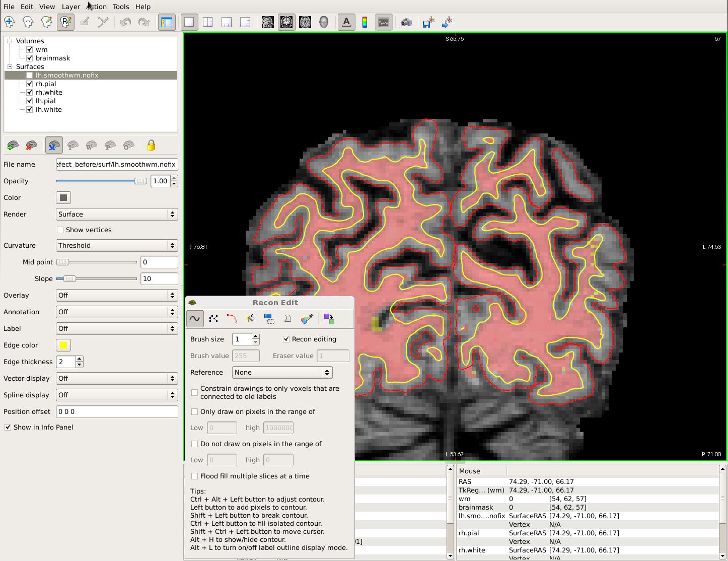The width and height of the screenshot is (728, 561).
Task: Click the Position offset input field
Action: coord(116,412)
